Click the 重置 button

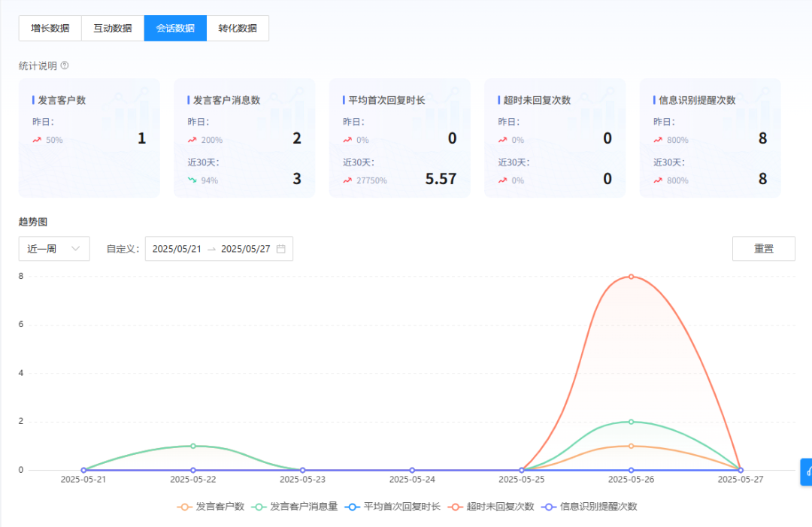[x=763, y=249]
